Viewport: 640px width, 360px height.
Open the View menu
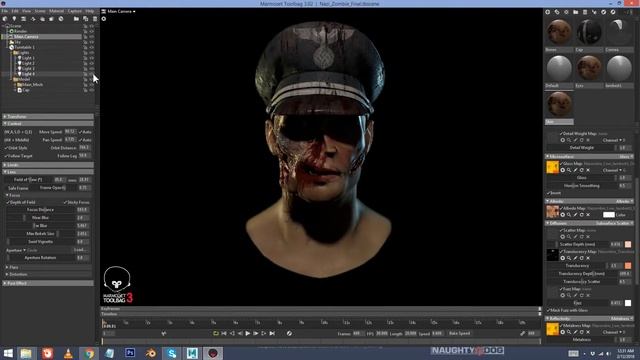(26, 11)
